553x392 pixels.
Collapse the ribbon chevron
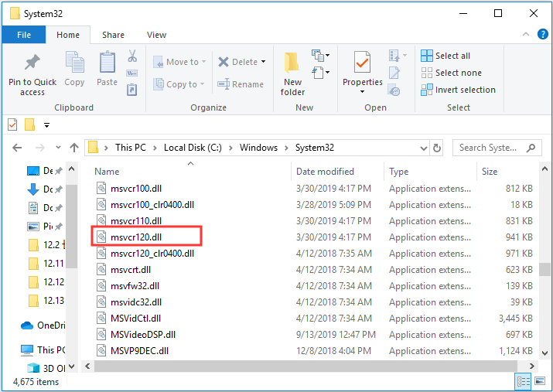525,34
